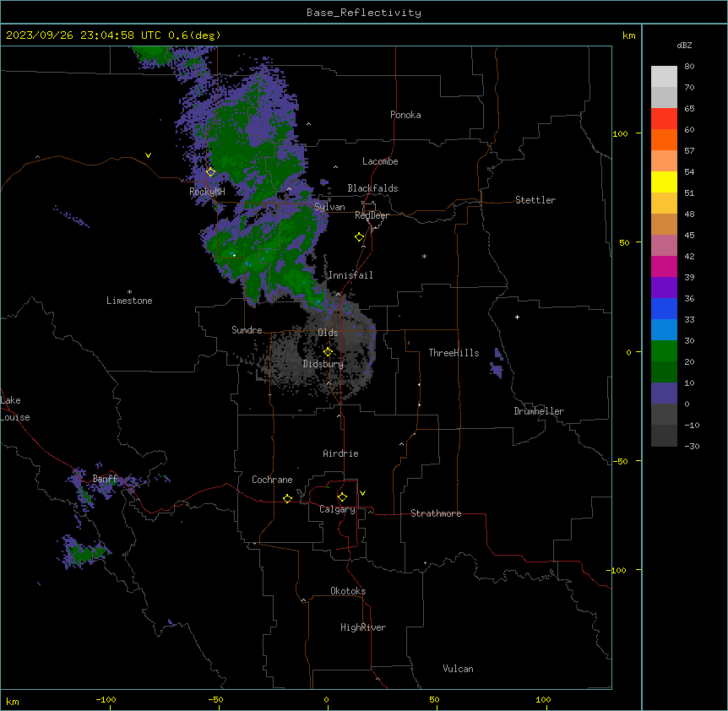Select the royal blue swatch in dBZ legend

664,308
